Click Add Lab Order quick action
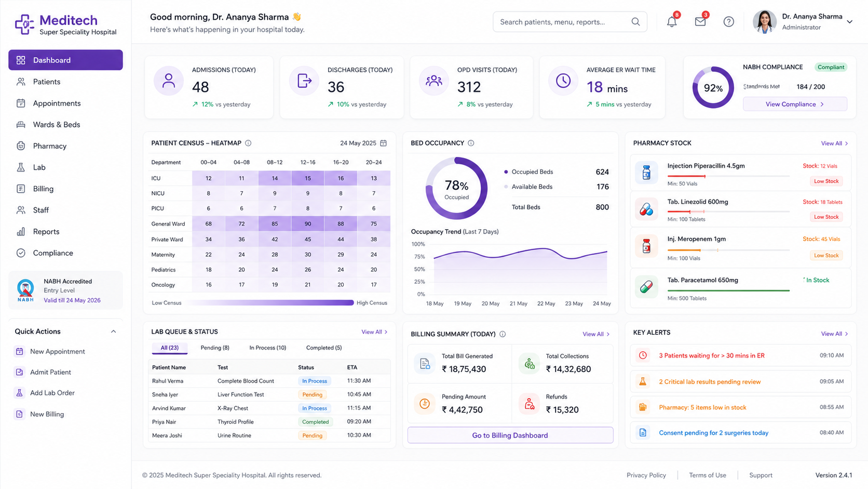This screenshot has width=868, height=489. (x=45, y=393)
